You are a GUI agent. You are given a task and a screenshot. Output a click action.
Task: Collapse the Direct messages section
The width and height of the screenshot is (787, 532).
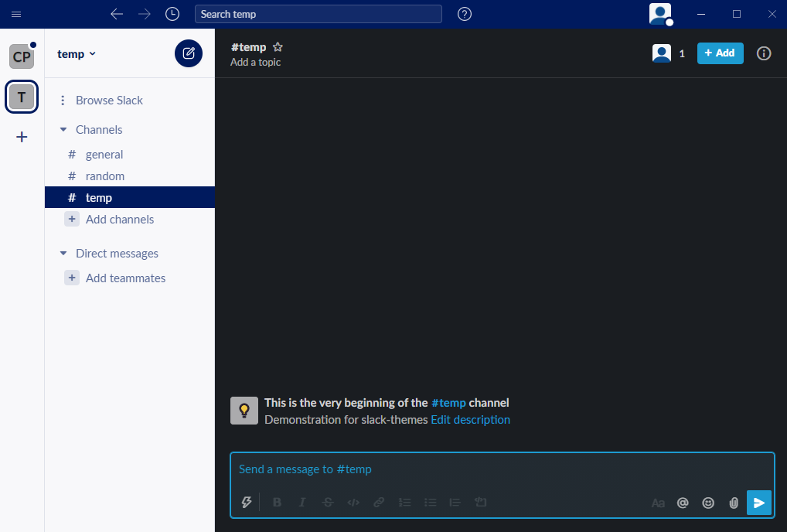(63, 254)
